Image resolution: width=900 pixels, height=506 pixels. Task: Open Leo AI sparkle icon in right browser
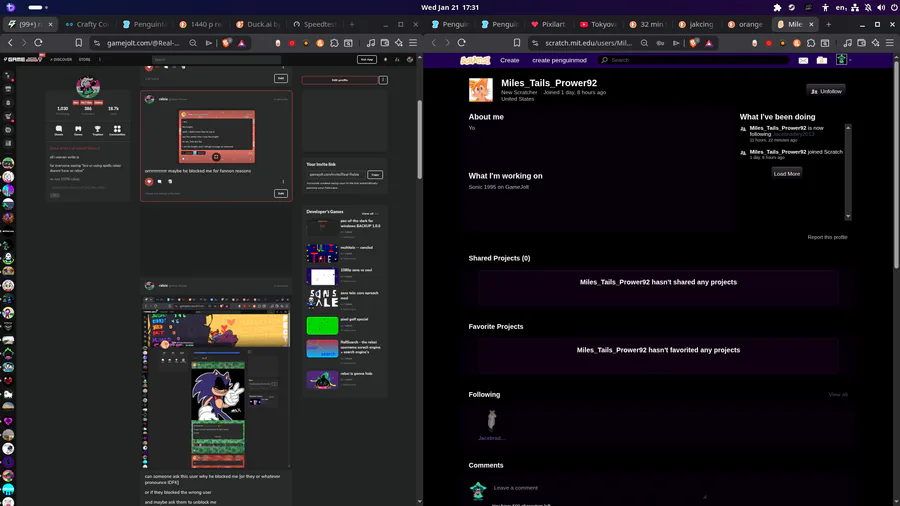tap(875, 43)
